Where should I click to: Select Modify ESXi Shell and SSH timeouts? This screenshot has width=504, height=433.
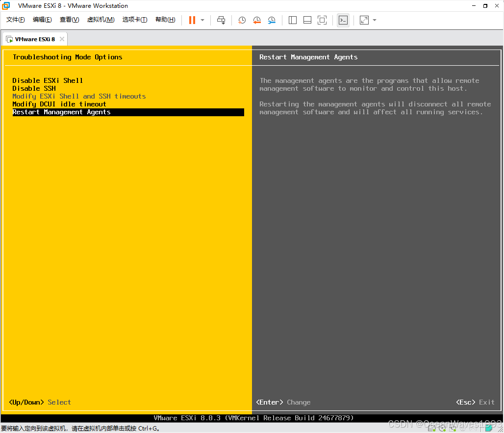coord(79,96)
